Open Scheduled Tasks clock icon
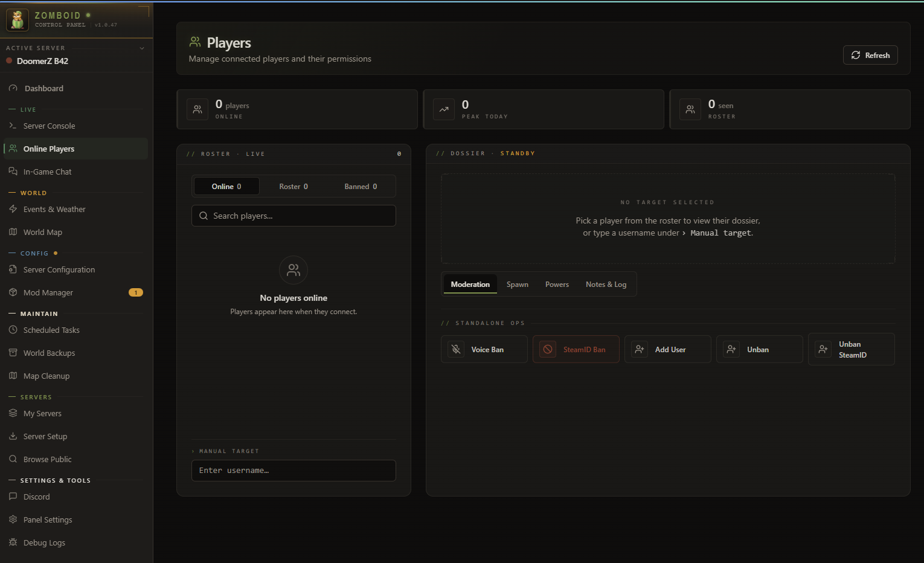This screenshot has width=924, height=563. pyautogui.click(x=13, y=330)
